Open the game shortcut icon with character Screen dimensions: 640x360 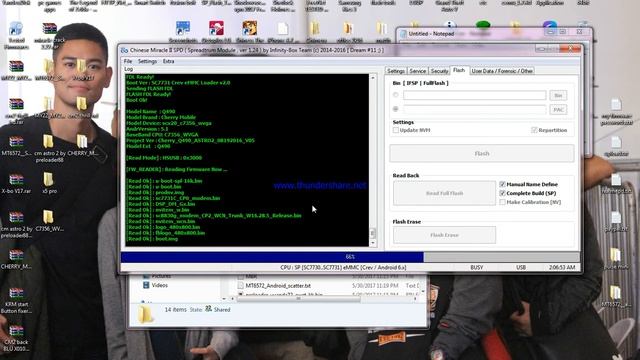click(x=249, y=31)
